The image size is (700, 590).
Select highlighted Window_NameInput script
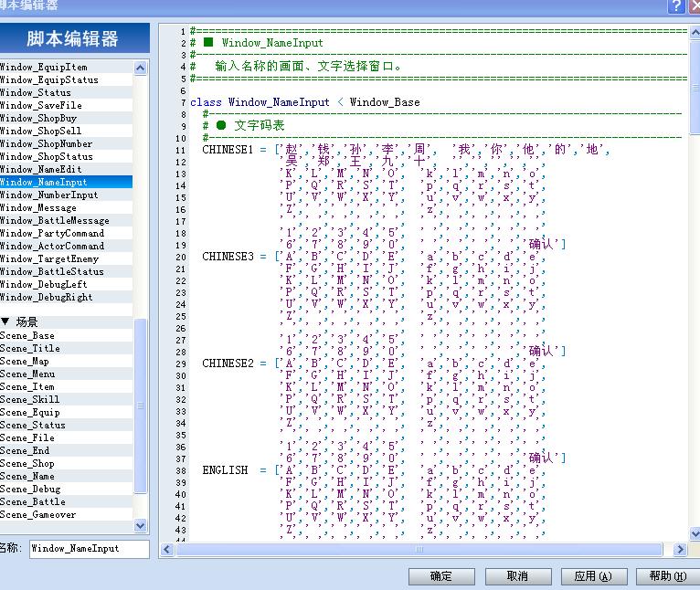click(x=66, y=182)
